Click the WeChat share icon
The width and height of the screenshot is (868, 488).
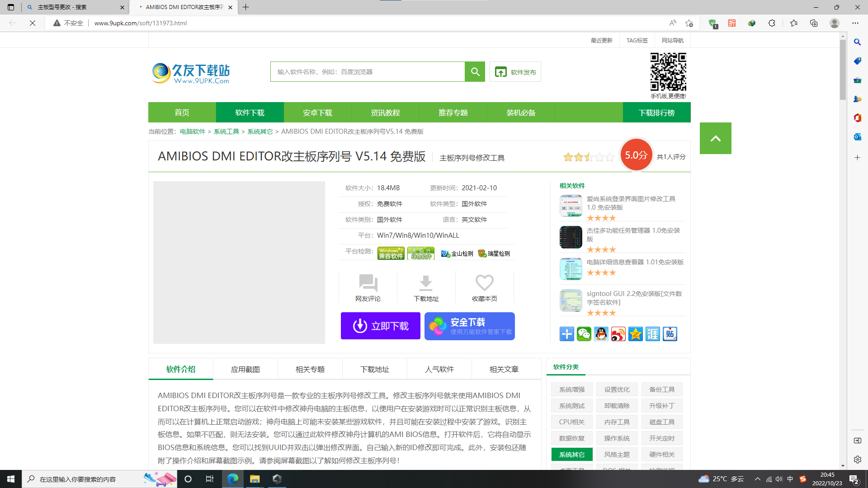(584, 334)
